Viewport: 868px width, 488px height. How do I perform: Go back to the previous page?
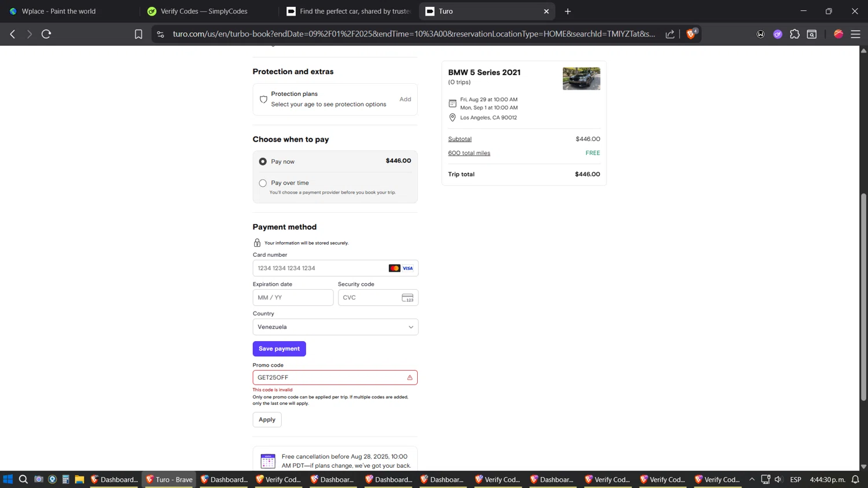tap(13, 34)
